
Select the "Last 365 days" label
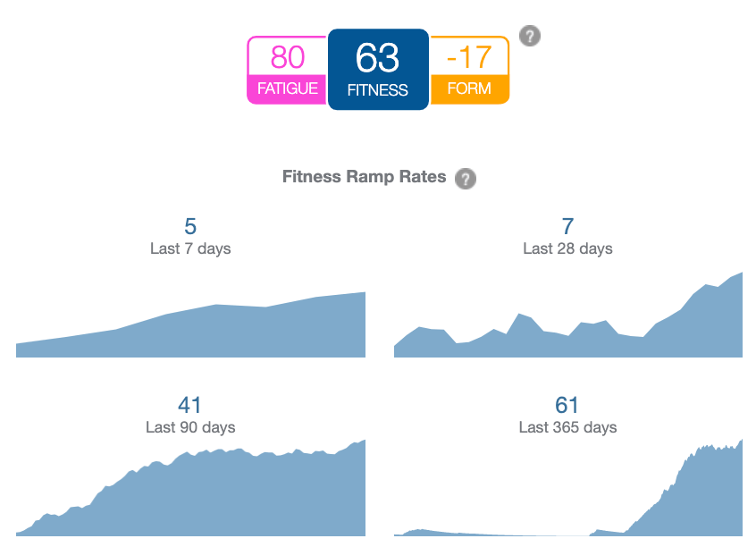(x=568, y=427)
